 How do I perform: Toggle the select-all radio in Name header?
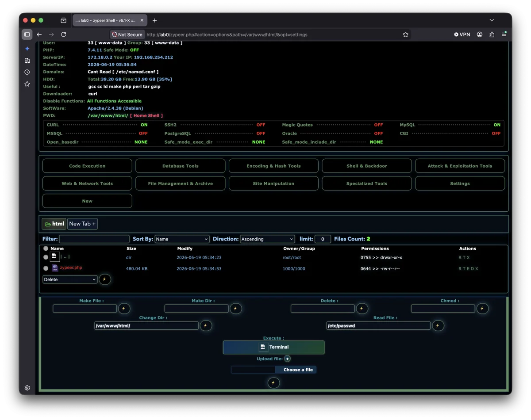(x=46, y=248)
